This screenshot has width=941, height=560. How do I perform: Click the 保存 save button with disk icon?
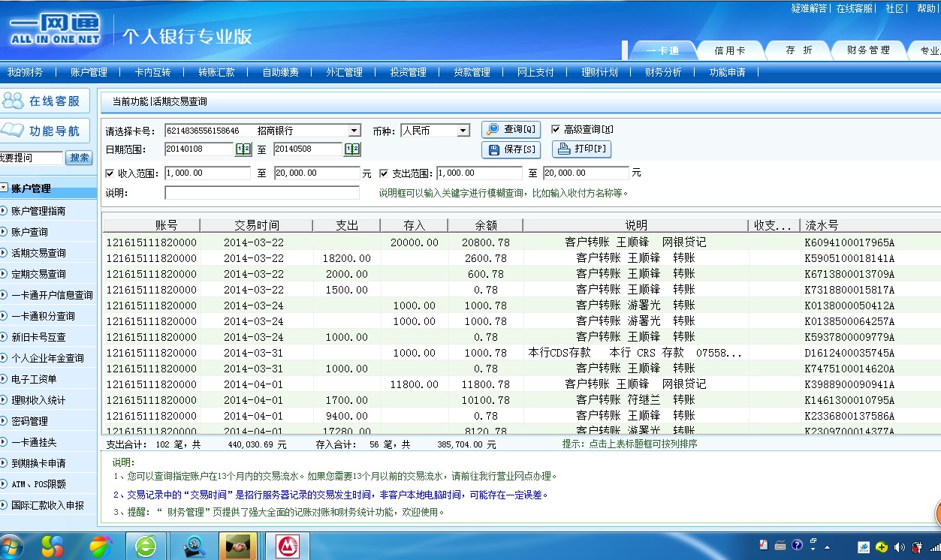pyautogui.click(x=511, y=149)
